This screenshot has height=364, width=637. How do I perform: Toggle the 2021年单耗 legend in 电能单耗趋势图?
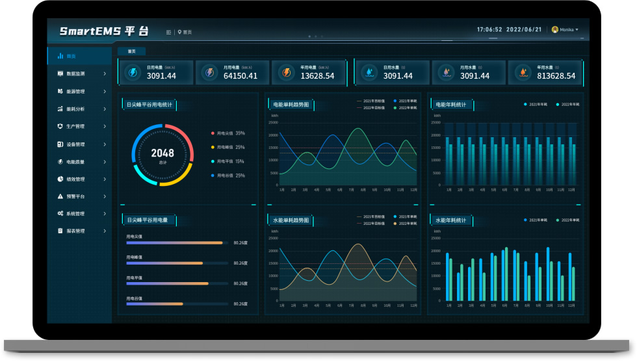(x=404, y=101)
